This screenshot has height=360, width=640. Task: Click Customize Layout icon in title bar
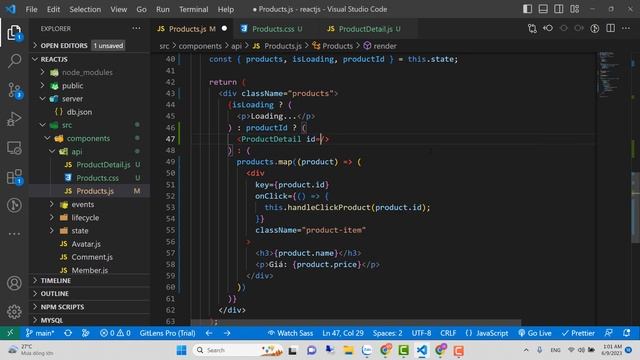coord(575,9)
